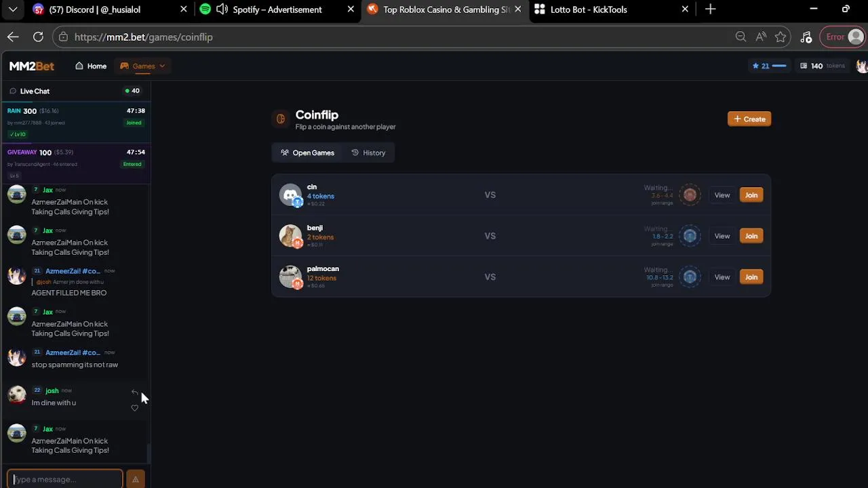Click the Live Chat speech bubble icon
868x488 pixels.
coord(13,91)
